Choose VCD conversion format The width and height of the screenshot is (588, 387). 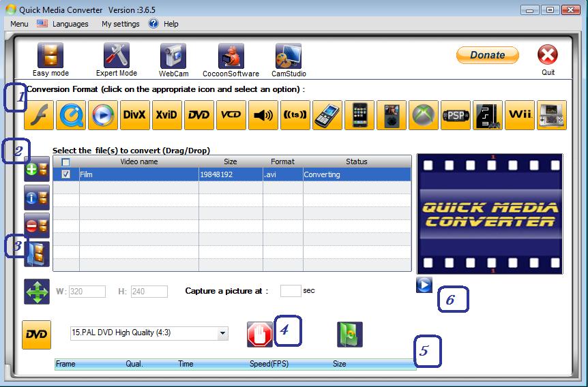tap(231, 115)
